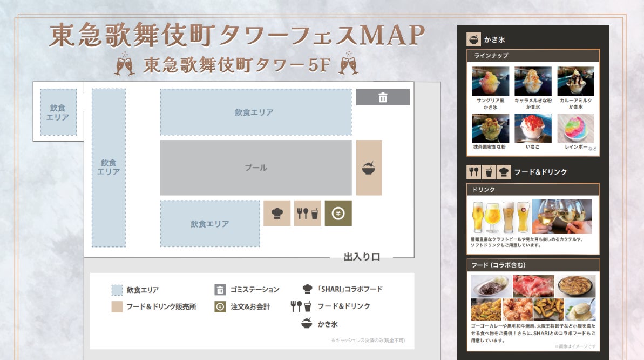Click the bottom 飲食エリア zone beside the stalls
The image size is (644, 360).
coord(210,224)
